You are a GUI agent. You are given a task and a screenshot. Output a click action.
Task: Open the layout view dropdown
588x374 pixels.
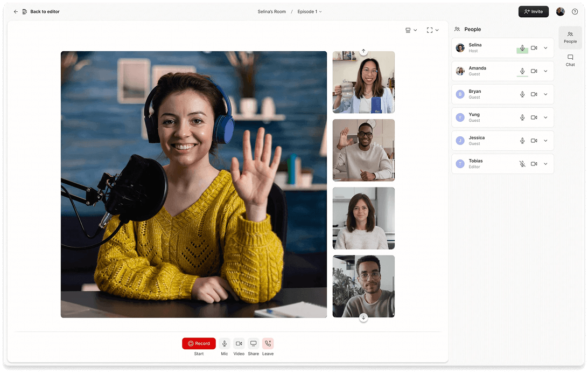click(x=411, y=30)
